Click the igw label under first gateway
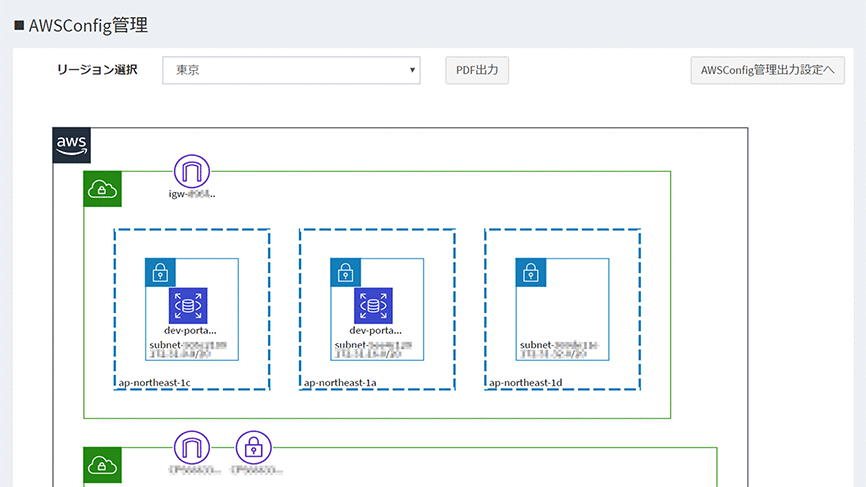The width and height of the screenshot is (866, 487). pyautogui.click(x=192, y=194)
